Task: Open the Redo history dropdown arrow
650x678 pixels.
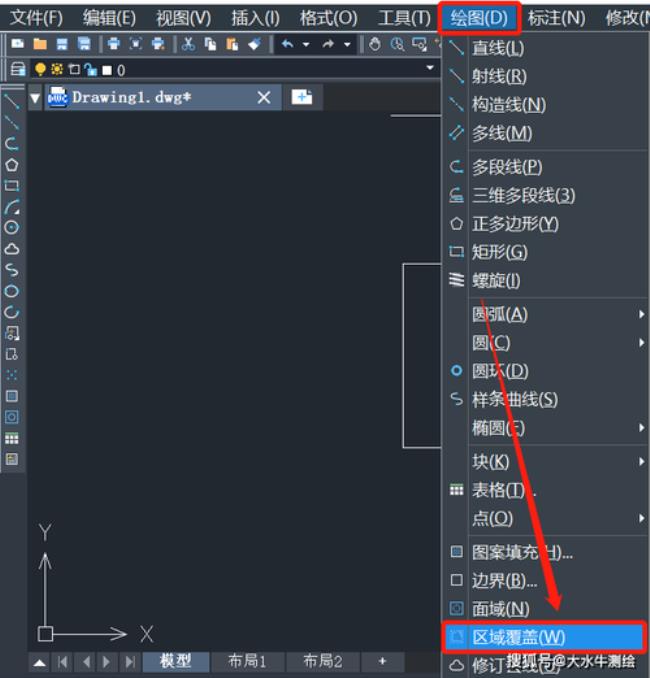Action: click(347, 44)
